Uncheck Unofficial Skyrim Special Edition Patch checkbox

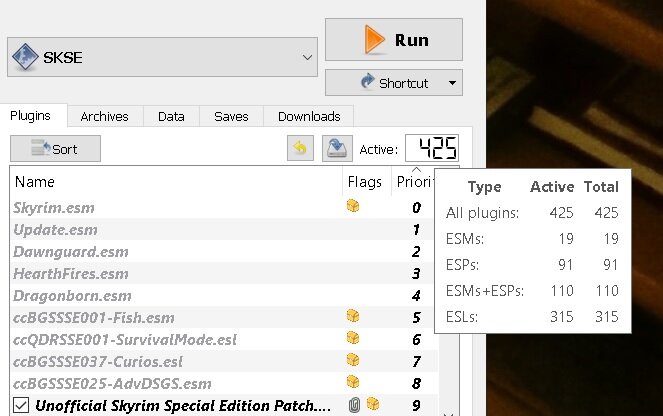coord(21,405)
